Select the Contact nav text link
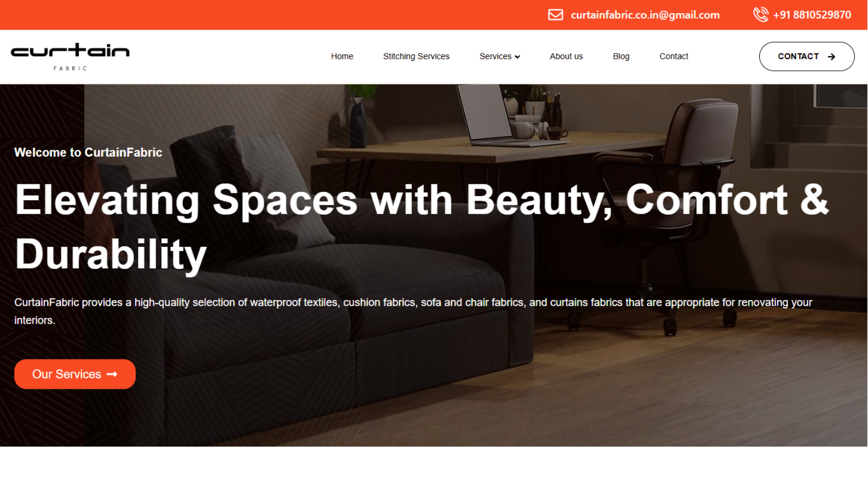Viewport: 868px width, 496px height. click(x=674, y=56)
